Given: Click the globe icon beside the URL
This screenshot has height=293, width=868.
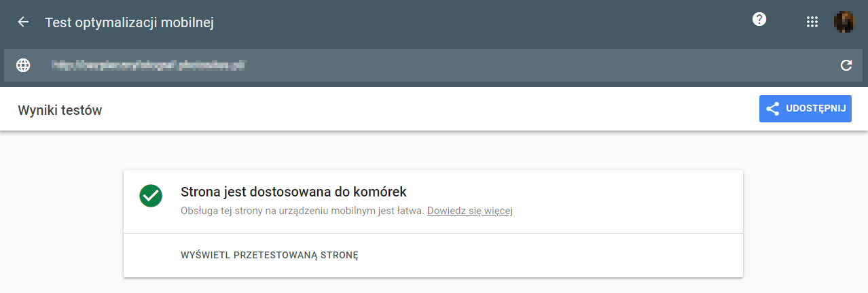Looking at the screenshot, I should 23,65.
